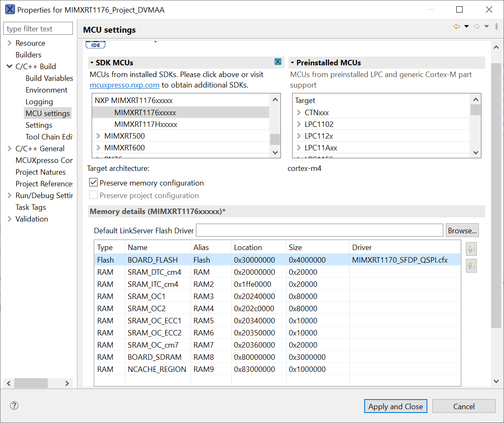Viewport: 504px width, 423px height.
Task: Enable Preserve project configuration
Action: tap(93, 195)
